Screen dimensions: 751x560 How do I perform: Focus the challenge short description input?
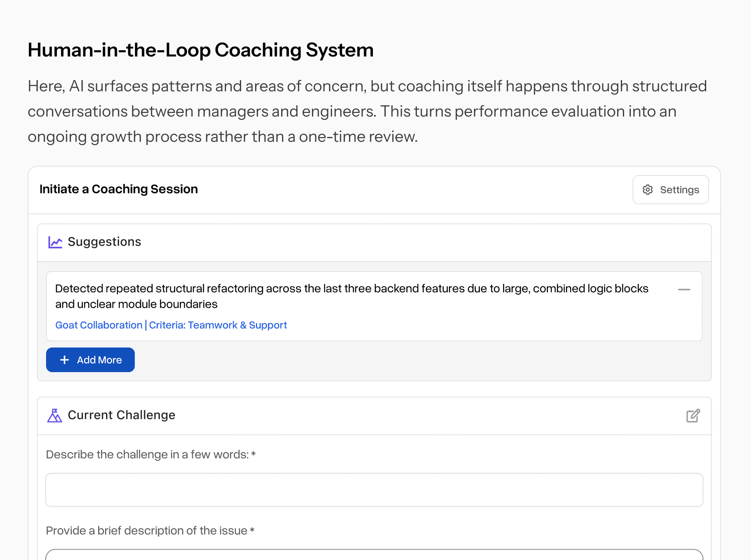click(x=374, y=490)
